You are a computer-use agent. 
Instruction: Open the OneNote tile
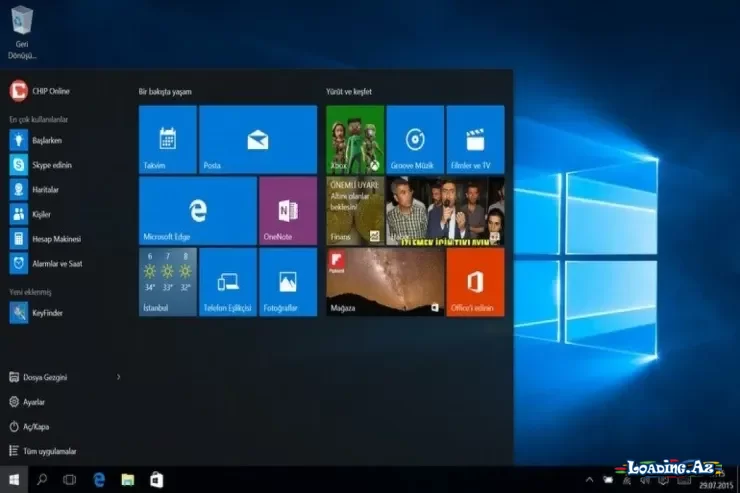tap(288, 211)
